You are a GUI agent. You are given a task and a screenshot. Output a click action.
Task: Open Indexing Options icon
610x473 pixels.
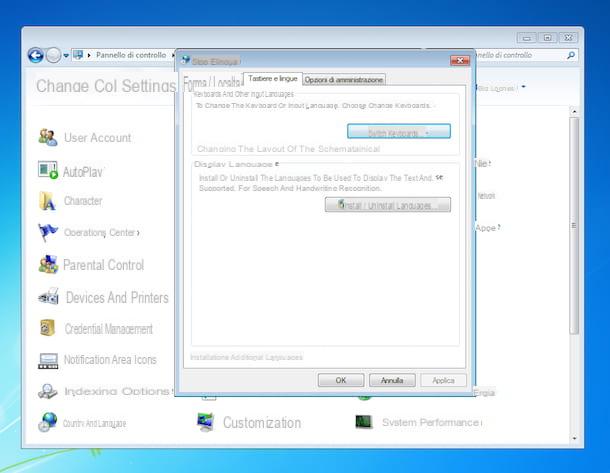click(x=47, y=391)
